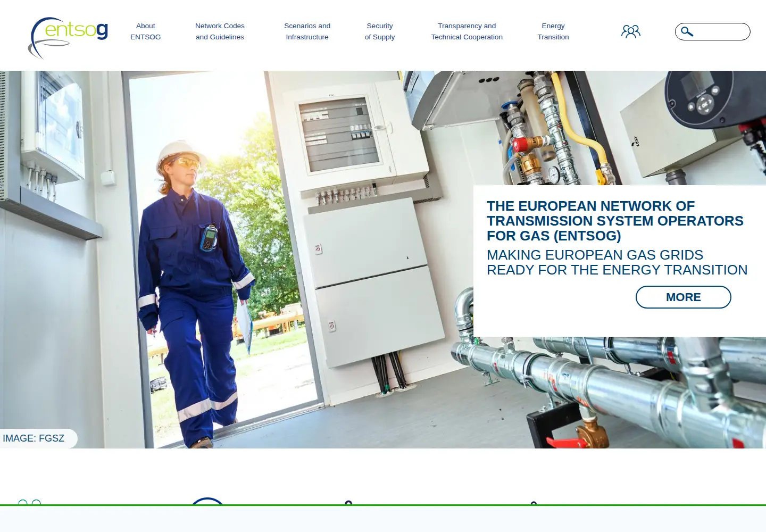This screenshot has width=766, height=532.
Task: Click the MORE button
Action: point(684,297)
